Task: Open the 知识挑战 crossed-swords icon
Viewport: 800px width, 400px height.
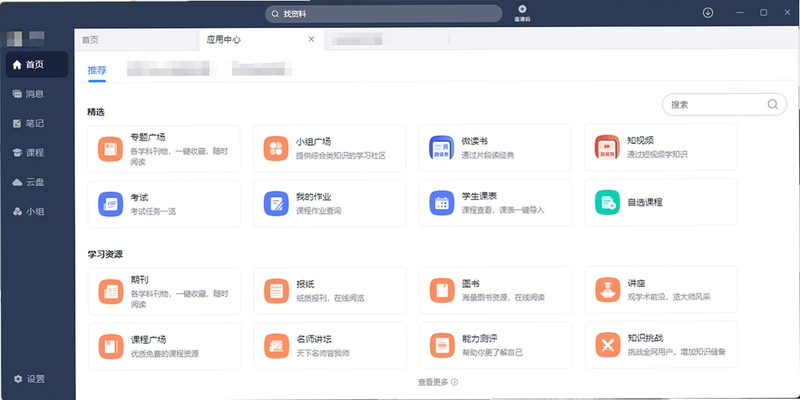Action: point(608,345)
